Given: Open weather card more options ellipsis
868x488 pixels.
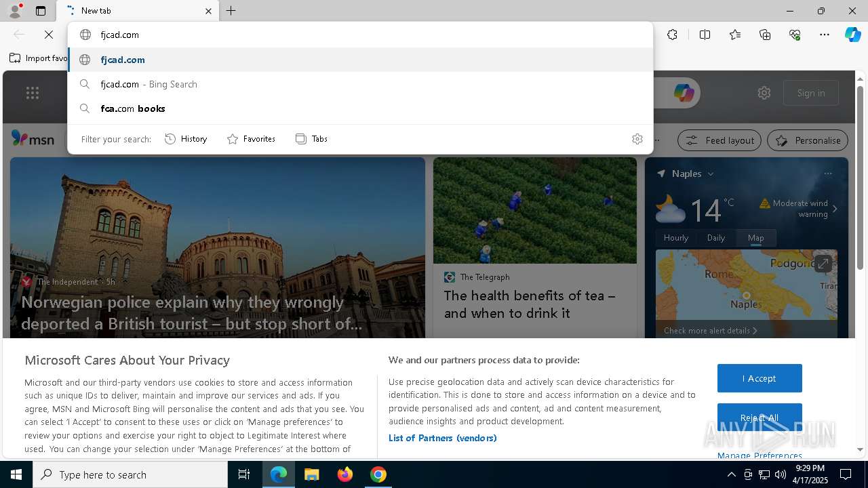Looking at the screenshot, I should [x=828, y=174].
